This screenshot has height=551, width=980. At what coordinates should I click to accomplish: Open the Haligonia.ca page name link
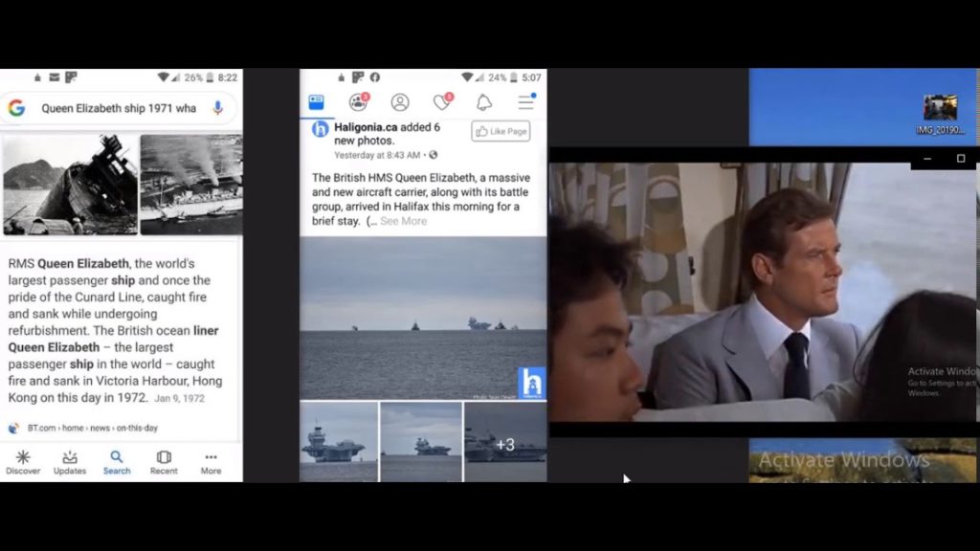(x=366, y=127)
